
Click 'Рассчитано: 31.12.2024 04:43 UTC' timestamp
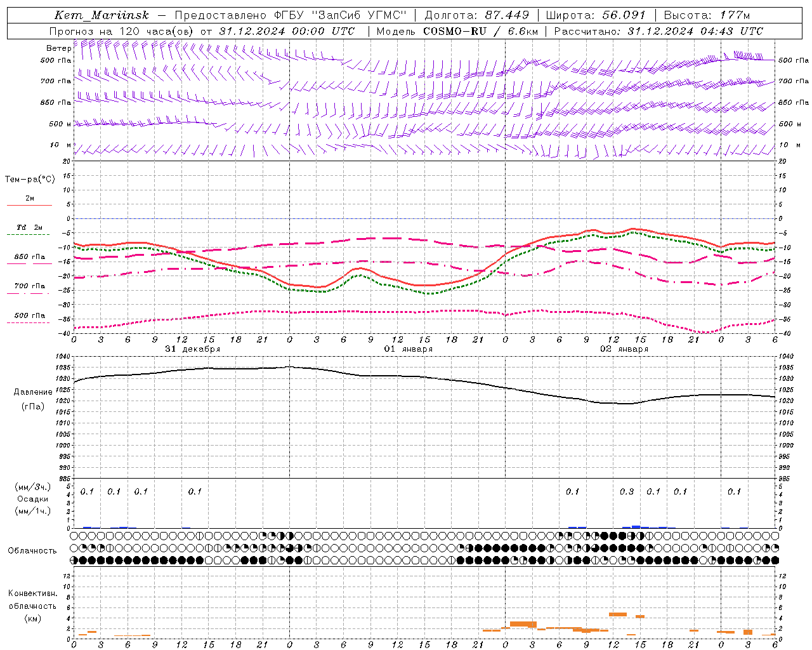pos(658,31)
